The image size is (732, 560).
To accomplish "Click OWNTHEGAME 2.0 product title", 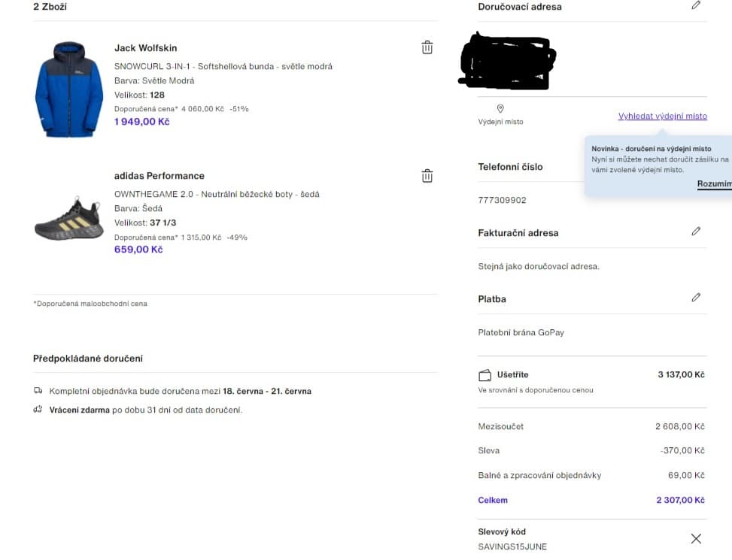I will [x=217, y=194].
